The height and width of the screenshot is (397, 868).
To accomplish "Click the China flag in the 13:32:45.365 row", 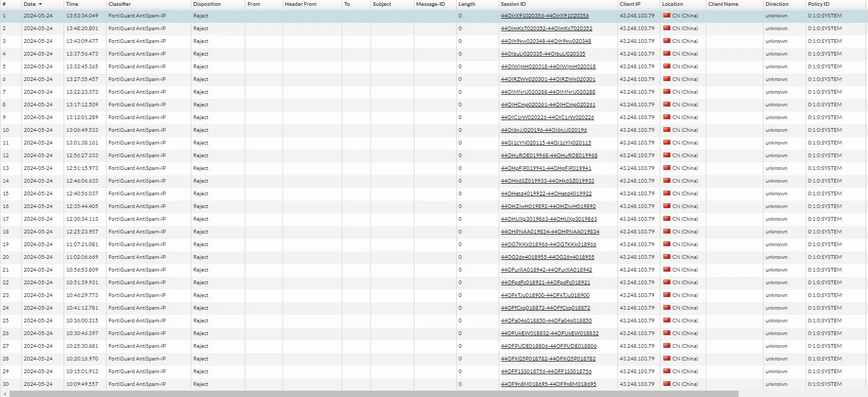I will tap(667, 66).
